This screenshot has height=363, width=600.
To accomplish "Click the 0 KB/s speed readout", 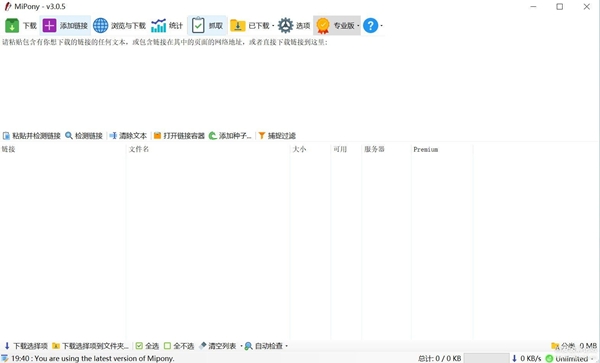I will [x=530, y=358].
